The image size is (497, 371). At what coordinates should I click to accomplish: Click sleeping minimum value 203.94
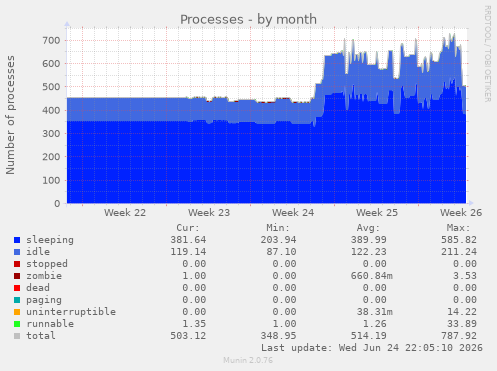tap(278, 240)
